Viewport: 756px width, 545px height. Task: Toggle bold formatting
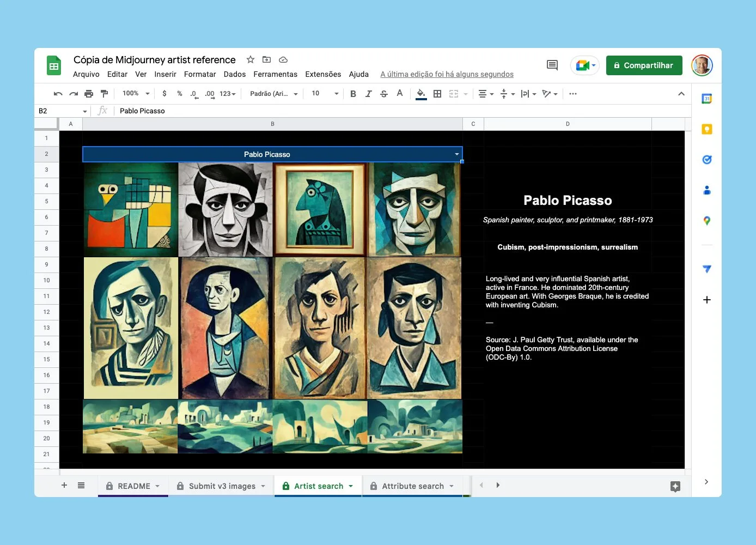[353, 94]
